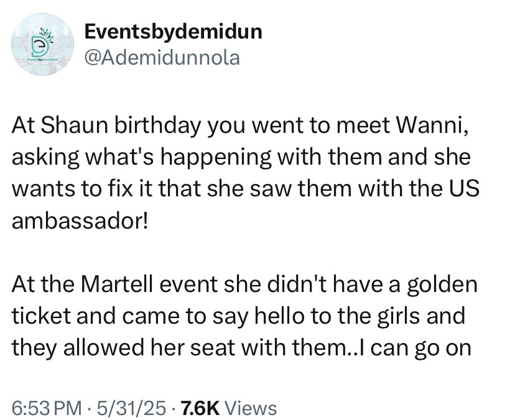Select the word Wanni in tweet

tap(432, 126)
